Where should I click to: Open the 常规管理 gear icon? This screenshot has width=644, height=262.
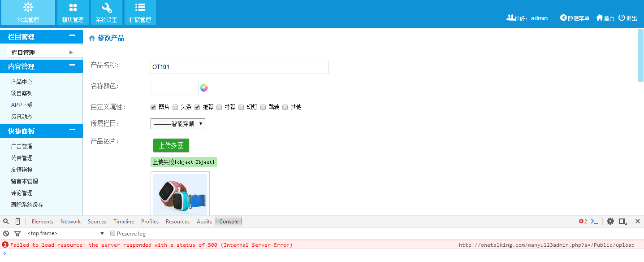(x=28, y=8)
